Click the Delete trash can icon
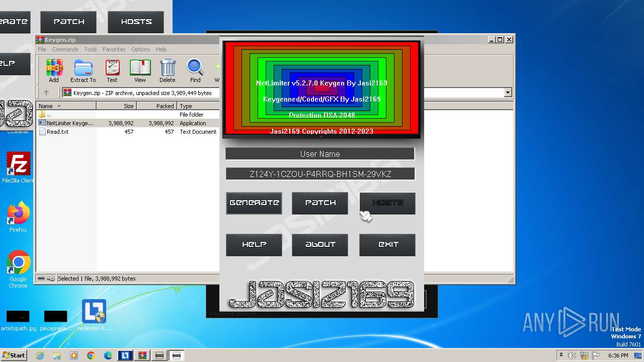This screenshot has width=644, height=362. click(168, 71)
